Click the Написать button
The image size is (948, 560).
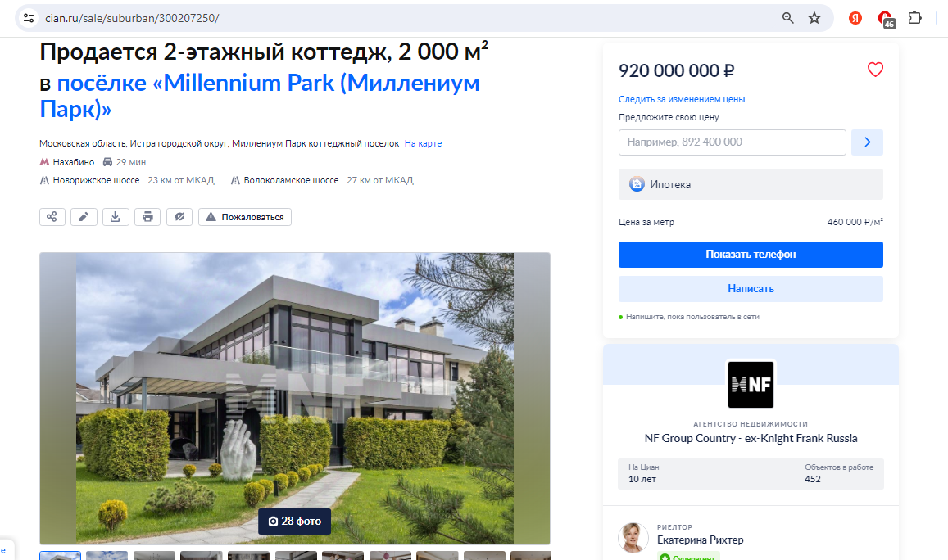pyautogui.click(x=751, y=289)
